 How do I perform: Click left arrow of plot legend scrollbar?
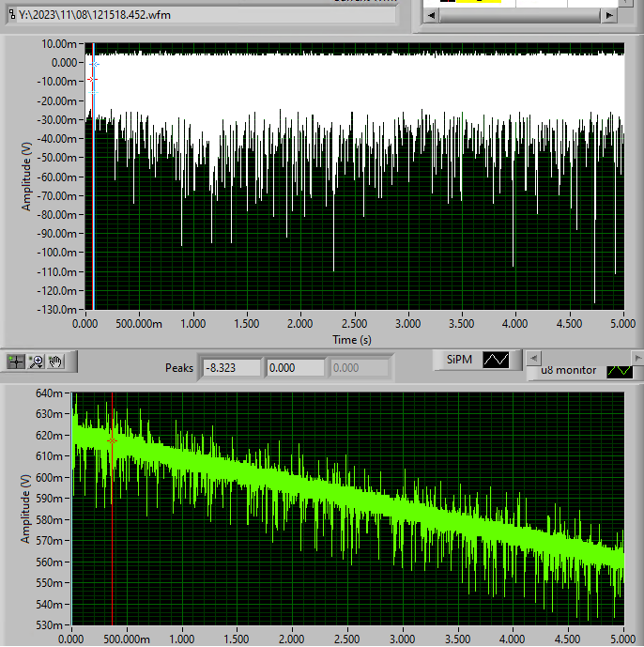tap(533, 358)
